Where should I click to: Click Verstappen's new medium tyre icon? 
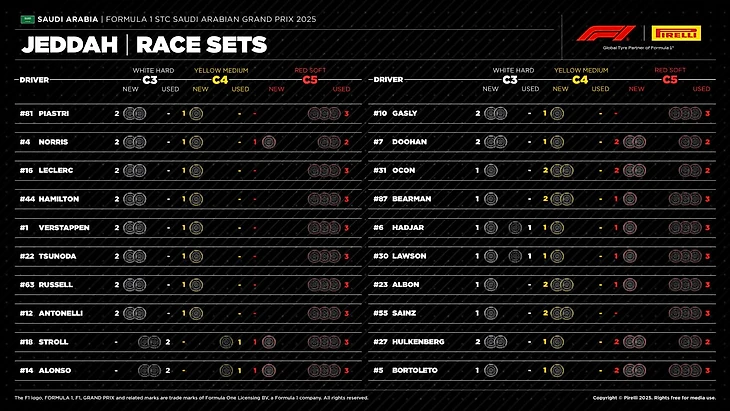tap(196, 228)
